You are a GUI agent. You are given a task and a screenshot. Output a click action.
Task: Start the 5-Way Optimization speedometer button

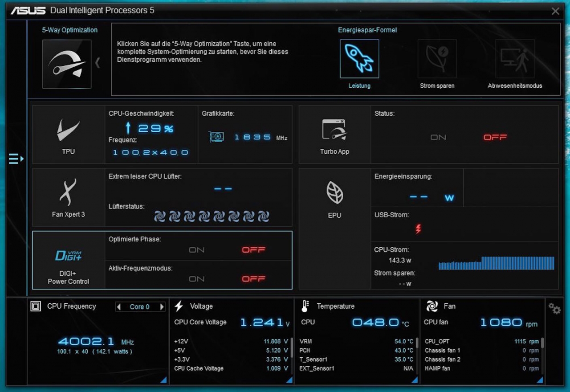click(x=67, y=64)
